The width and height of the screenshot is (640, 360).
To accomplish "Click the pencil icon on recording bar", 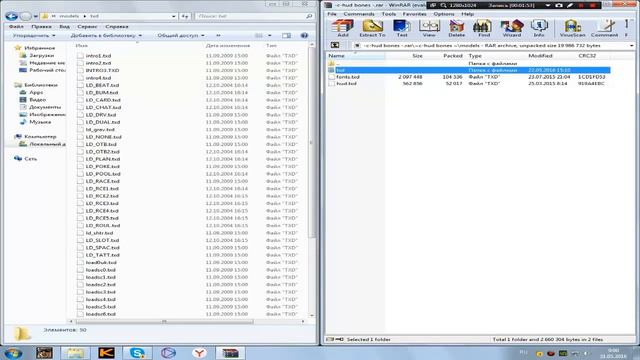I will (x=570, y=5).
